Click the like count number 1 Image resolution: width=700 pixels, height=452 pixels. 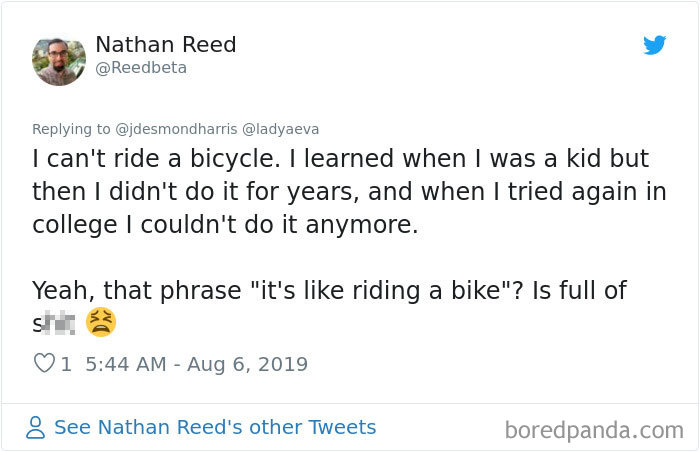(x=66, y=364)
